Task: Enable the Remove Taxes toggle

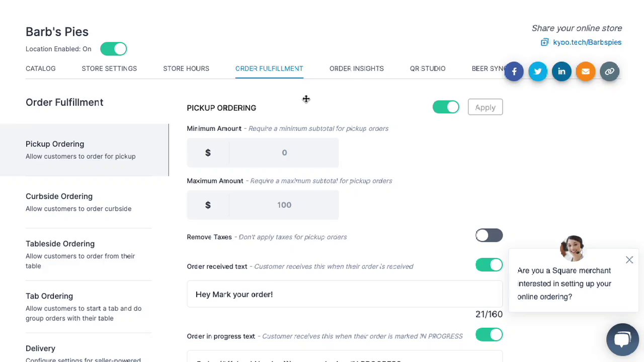Action: pos(489,235)
